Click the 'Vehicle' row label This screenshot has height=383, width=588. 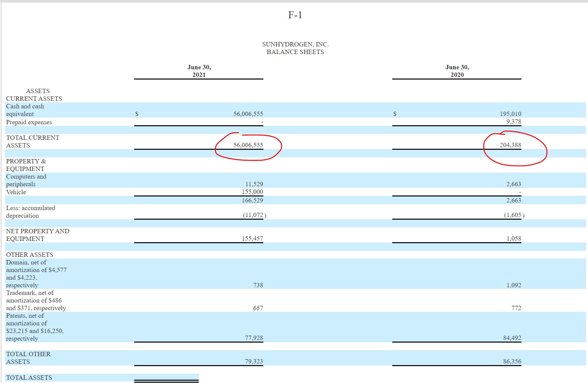[16, 192]
